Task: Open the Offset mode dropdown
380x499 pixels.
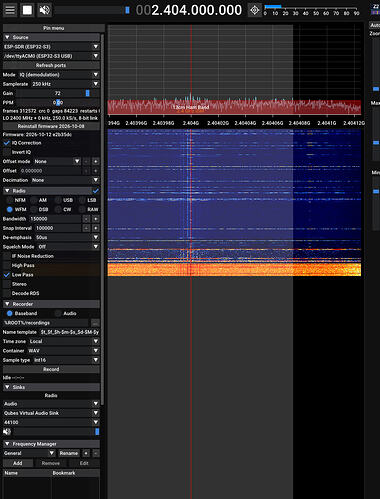Action: [57, 161]
